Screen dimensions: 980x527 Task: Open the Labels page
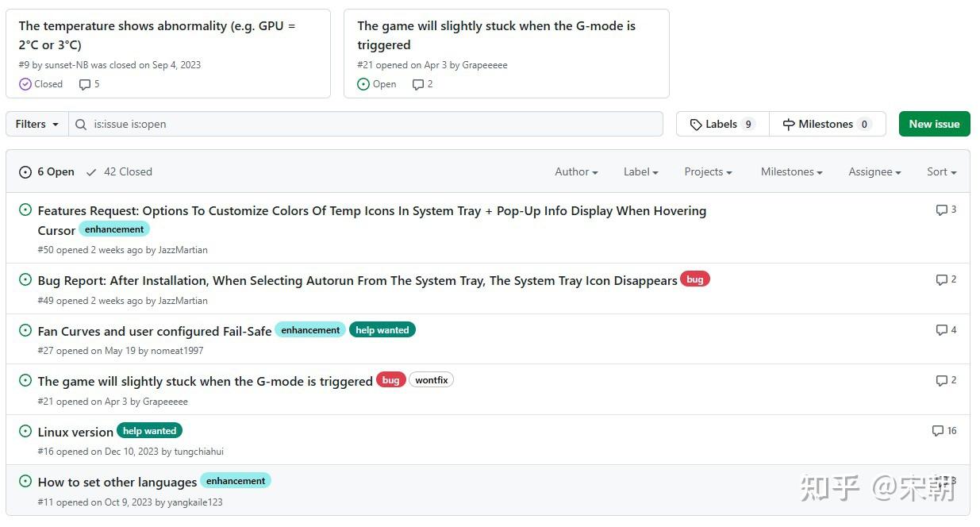click(722, 125)
